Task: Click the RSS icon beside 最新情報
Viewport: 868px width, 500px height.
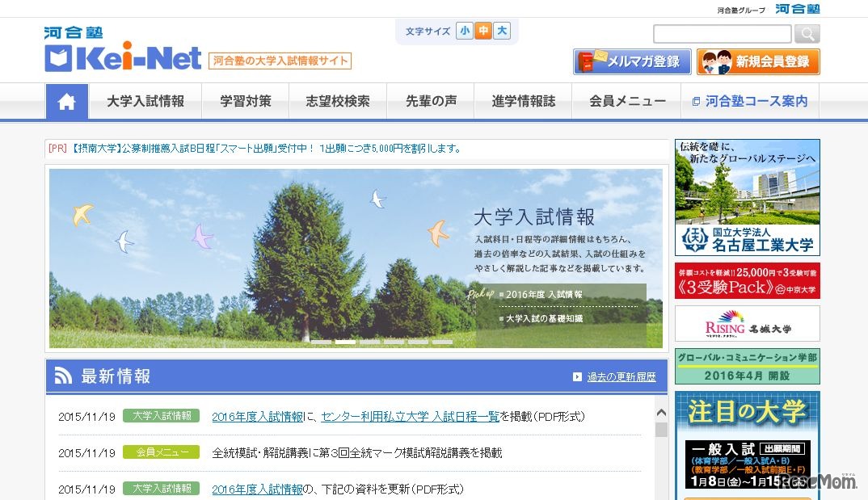Action: 64,374
